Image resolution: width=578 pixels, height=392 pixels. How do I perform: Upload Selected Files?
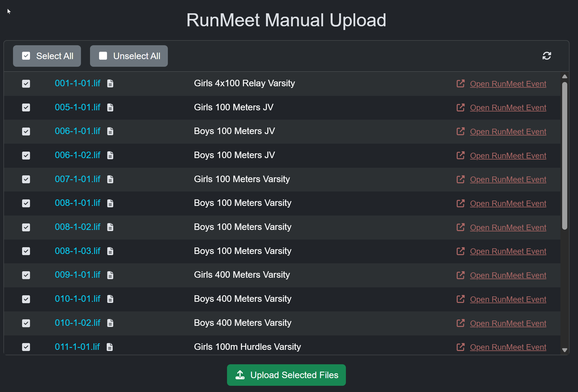(x=286, y=375)
